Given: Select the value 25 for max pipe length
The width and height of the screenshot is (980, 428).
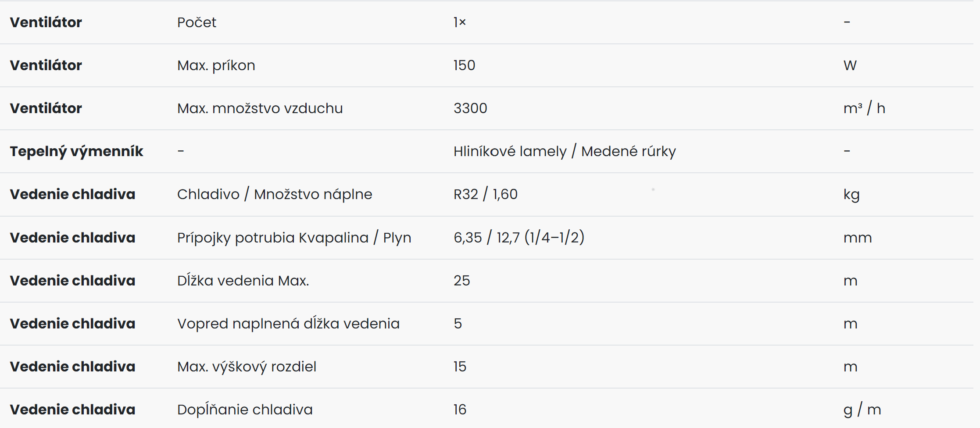Looking at the screenshot, I should (462, 281).
